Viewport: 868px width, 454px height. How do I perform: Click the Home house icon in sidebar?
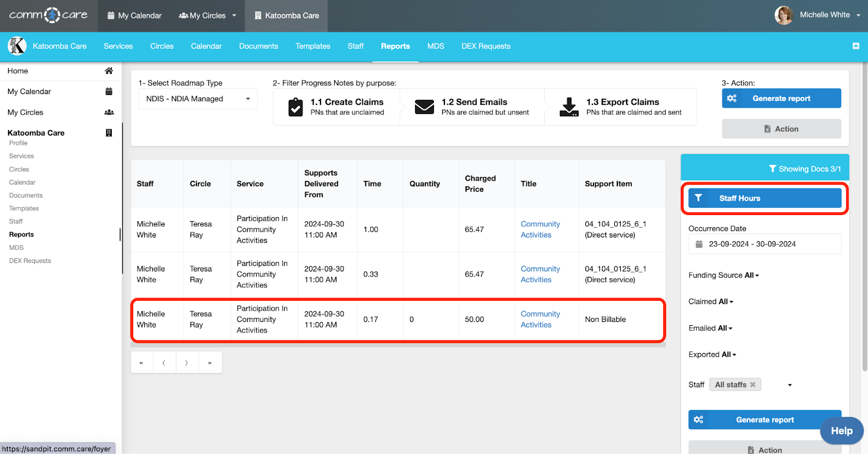click(x=108, y=71)
